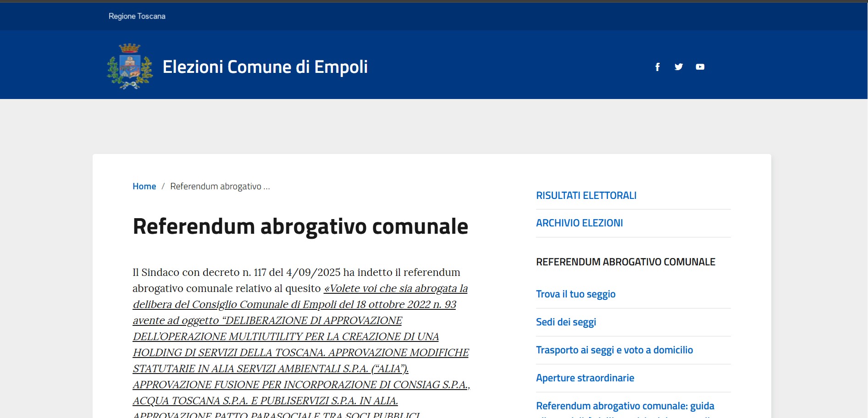This screenshot has width=868, height=418.
Task: Click the Empoli coat of arms logo
Action: click(130, 66)
